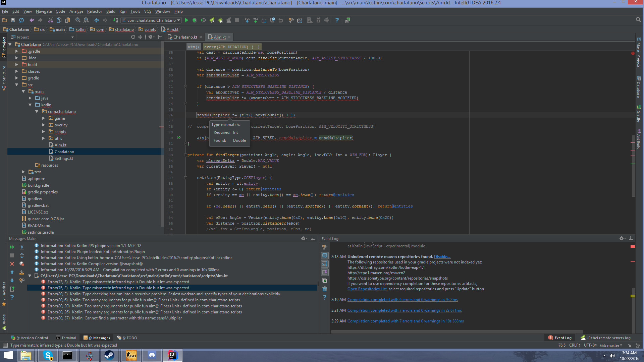Image resolution: width=644 pixels, height=362 pixels.
Task: Toggle the Version Control tool window
Action: (30, 338)
